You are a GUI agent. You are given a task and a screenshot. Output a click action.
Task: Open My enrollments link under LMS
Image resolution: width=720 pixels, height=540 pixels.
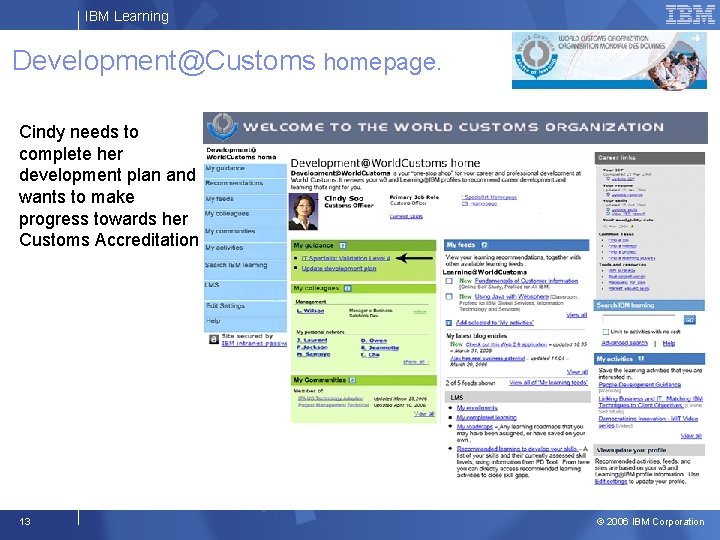coord(477,408)
